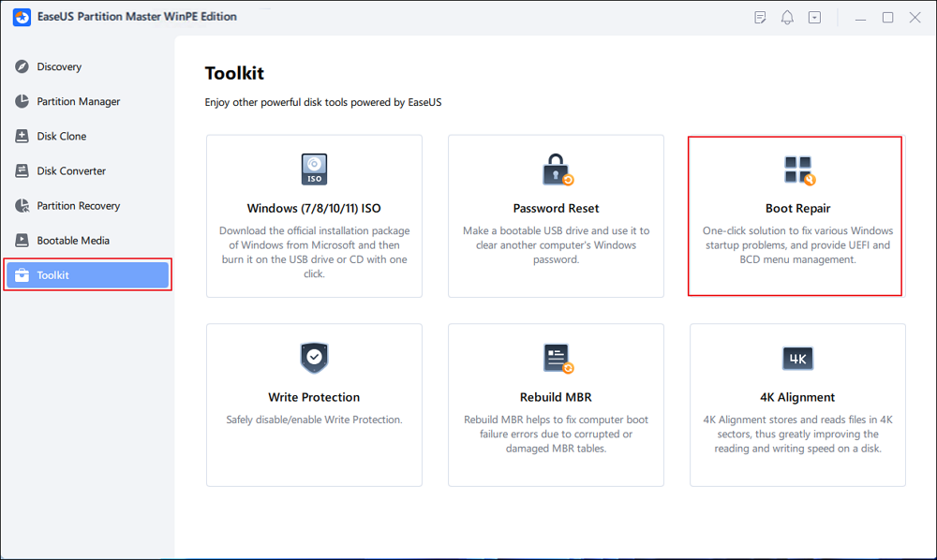Go to Discovery in the sidebar

59,66
